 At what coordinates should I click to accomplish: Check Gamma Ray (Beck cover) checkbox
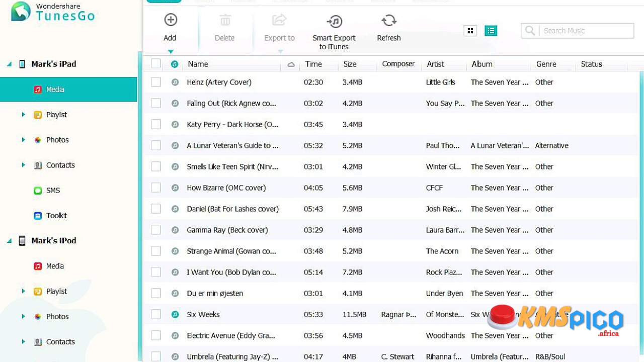(156, 230)
